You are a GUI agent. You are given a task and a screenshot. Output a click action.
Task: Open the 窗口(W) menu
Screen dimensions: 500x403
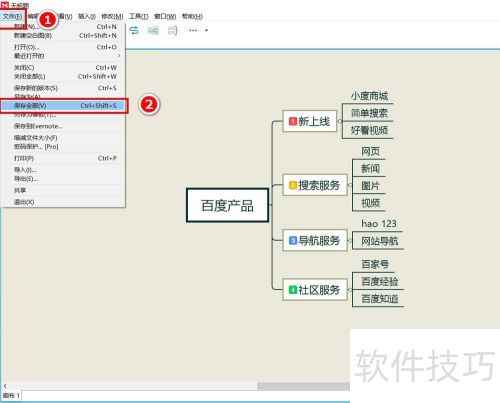click(x=165, y=16)
